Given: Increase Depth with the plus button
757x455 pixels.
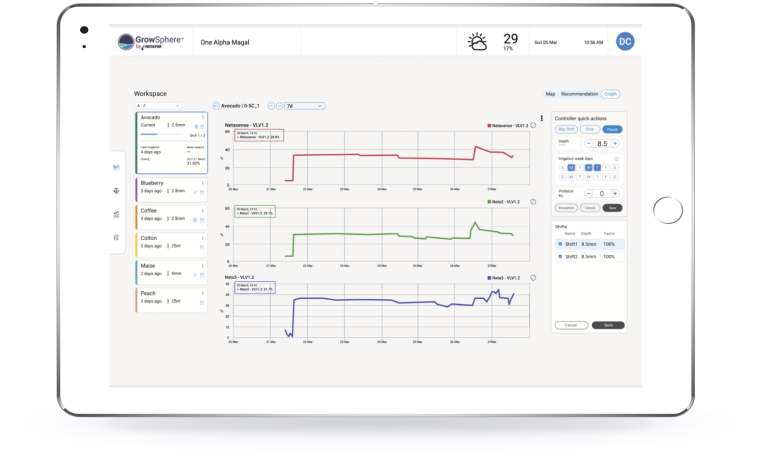Looking at the screenshot, I should (614, 143).
